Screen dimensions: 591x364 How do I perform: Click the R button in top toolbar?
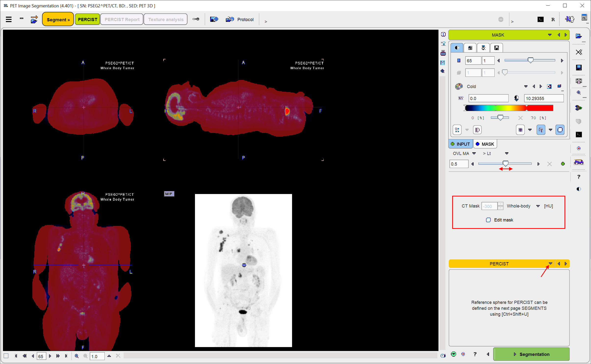click(553, 20)
